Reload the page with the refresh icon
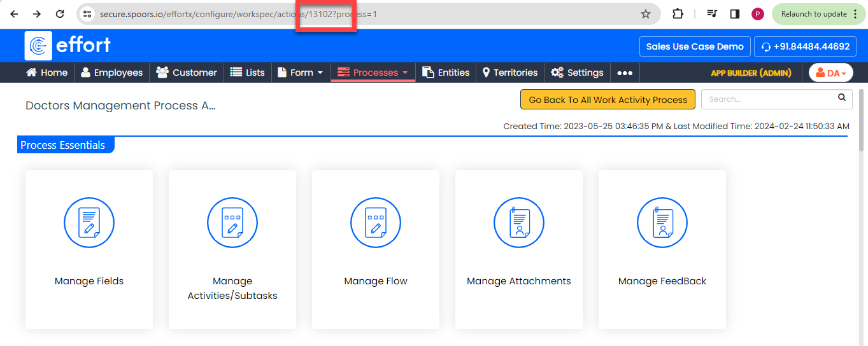 pos(60,13)
